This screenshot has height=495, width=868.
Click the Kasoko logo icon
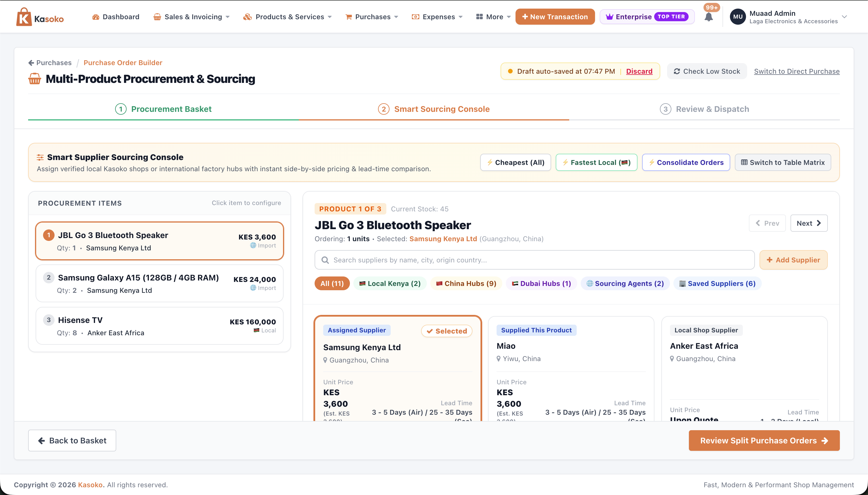point(24,17)
